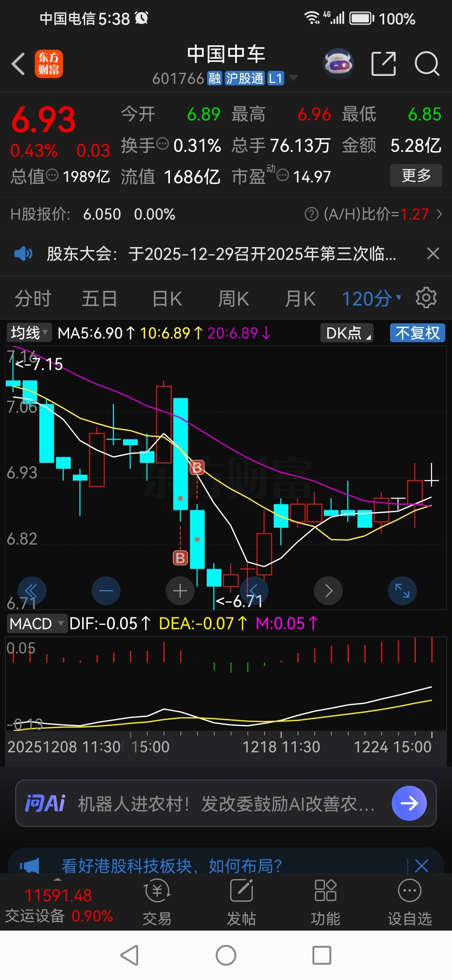Open search with the magnifier icon
This screenshot has height=980, width=452.
(427, 64)
